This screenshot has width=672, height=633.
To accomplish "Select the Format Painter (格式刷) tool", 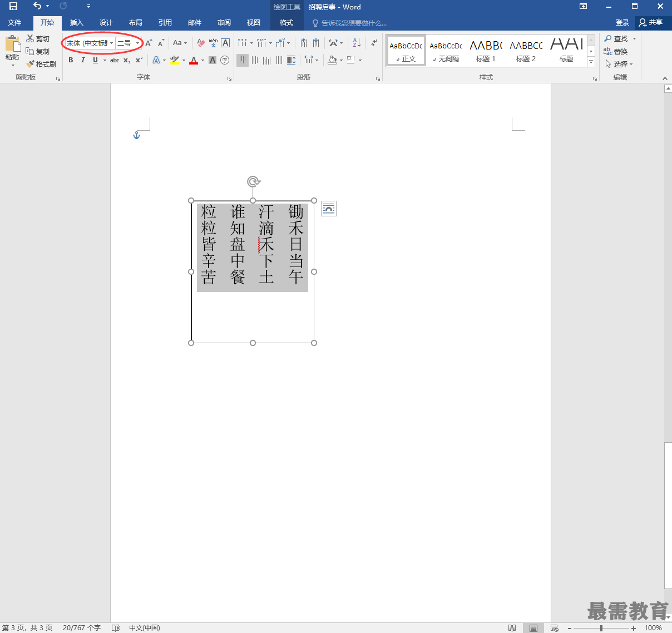I will click(41, 64).
